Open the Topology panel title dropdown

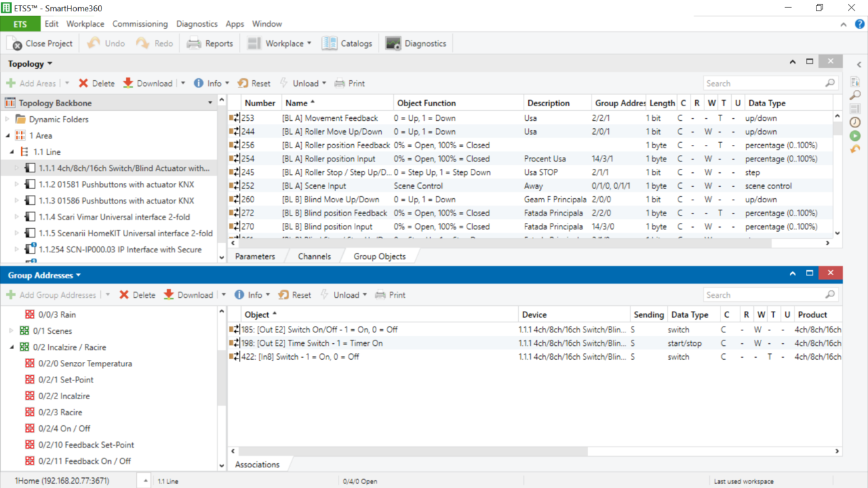pyautogui.click(x=30, y=64)
